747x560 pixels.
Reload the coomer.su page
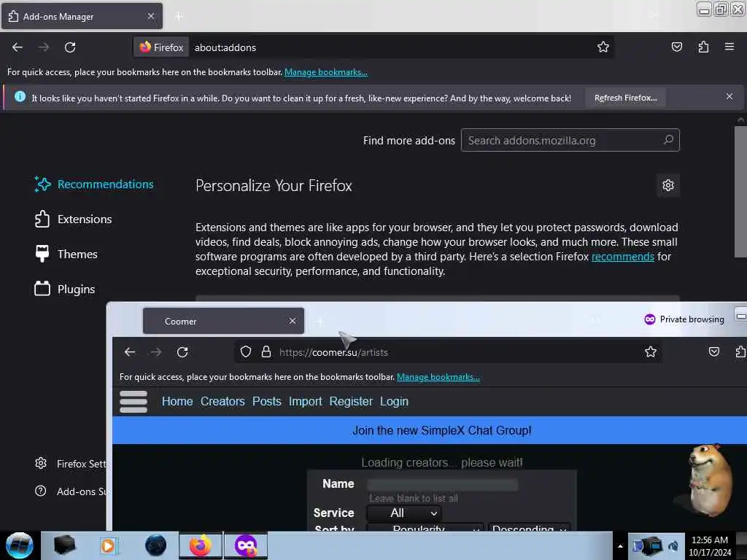coord(182,352)
